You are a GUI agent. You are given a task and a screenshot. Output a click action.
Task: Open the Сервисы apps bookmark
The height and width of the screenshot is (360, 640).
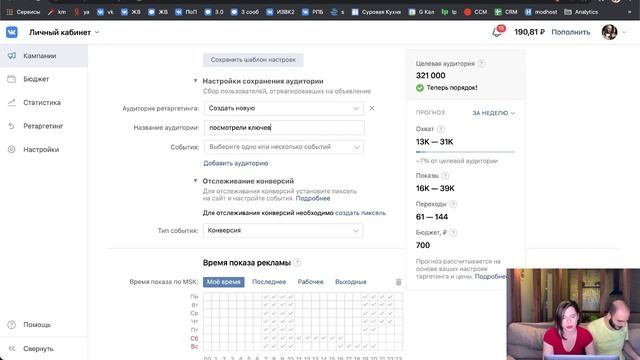[x=24, y=12]
